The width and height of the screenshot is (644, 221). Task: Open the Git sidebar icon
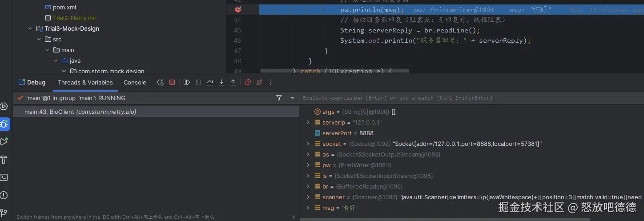pos(4,213)
